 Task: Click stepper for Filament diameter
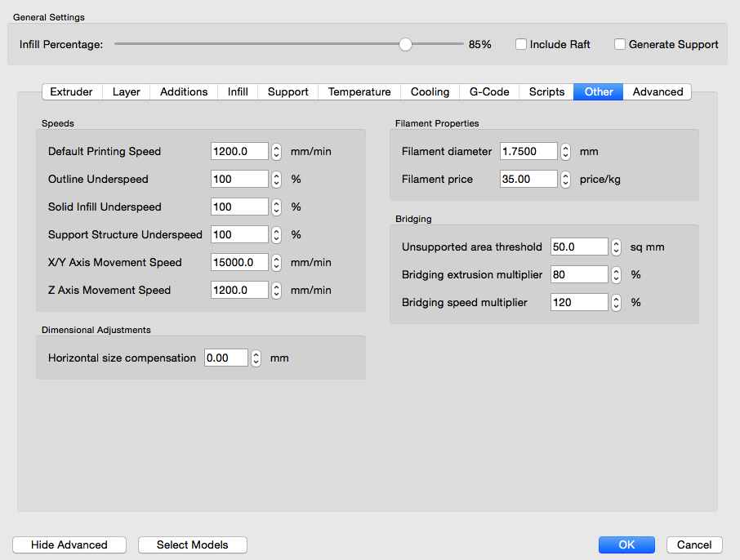pos(565,152)
